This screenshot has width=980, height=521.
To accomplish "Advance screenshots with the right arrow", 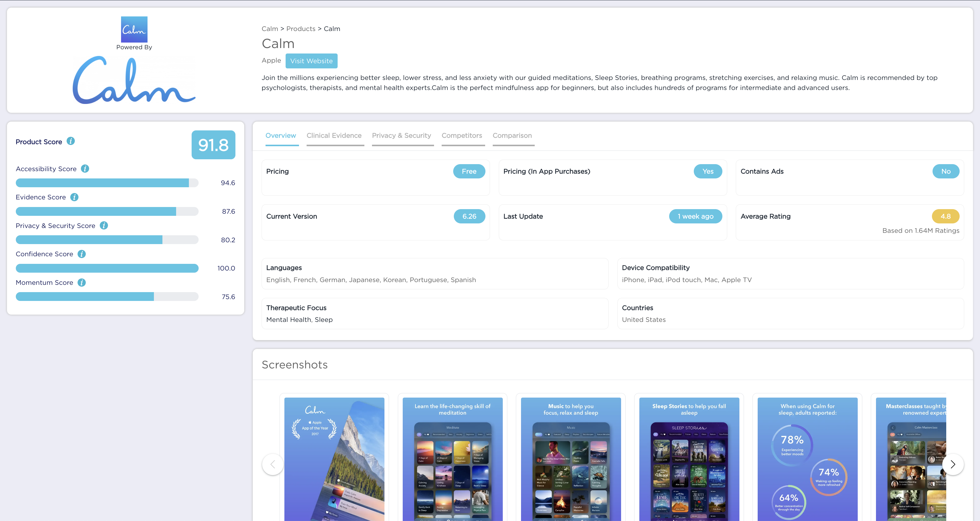I will (953, 464).
